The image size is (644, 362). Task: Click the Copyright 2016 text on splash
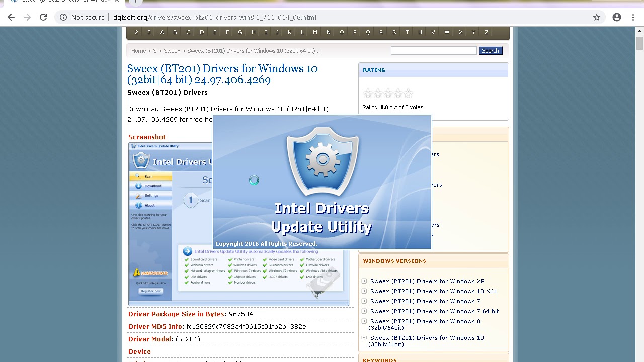(x=266, y=244)
